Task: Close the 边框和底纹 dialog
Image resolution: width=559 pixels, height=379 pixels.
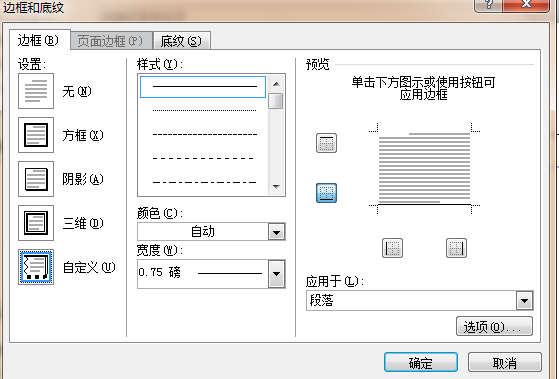Action: pyautogui.click(x=526, y=5)
